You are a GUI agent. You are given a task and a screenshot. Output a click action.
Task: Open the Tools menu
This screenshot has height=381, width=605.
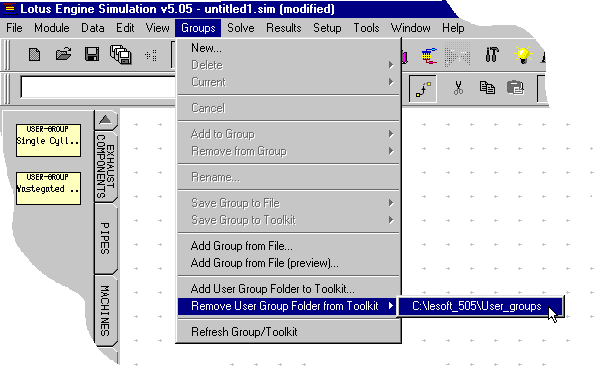coord(366,28)
